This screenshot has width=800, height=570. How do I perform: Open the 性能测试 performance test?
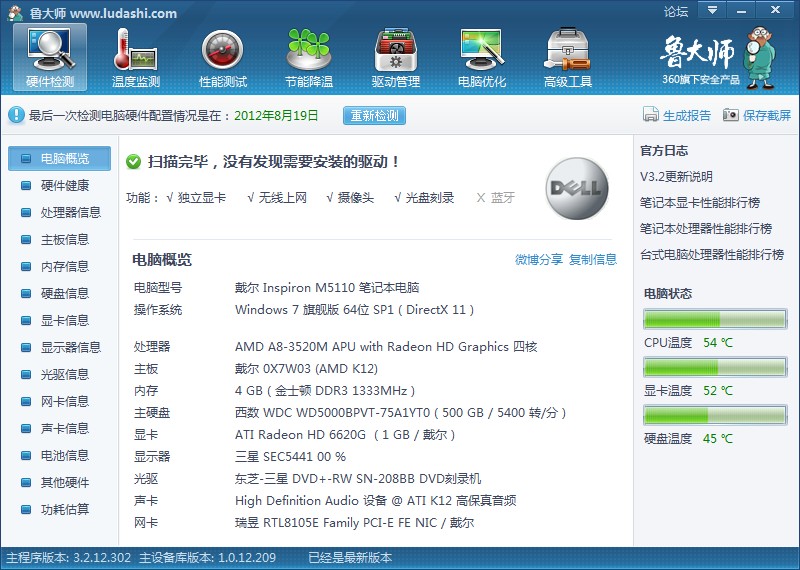[x=222, y=57]
